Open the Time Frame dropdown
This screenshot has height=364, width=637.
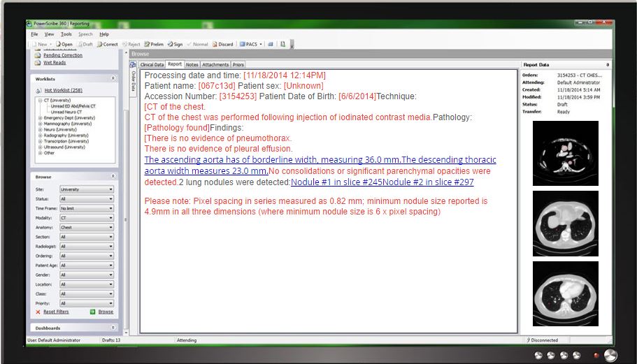[x=87, y=208]
